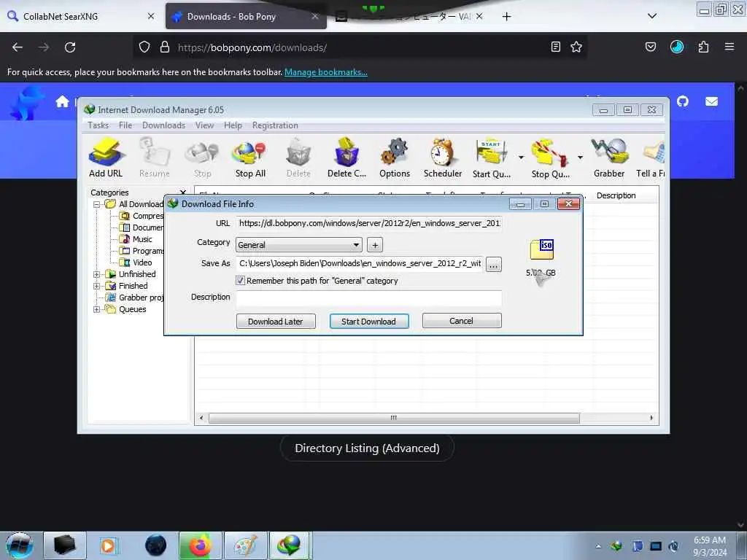Click the Delete toolbar icon
The image size is (747, 560).
298,157
